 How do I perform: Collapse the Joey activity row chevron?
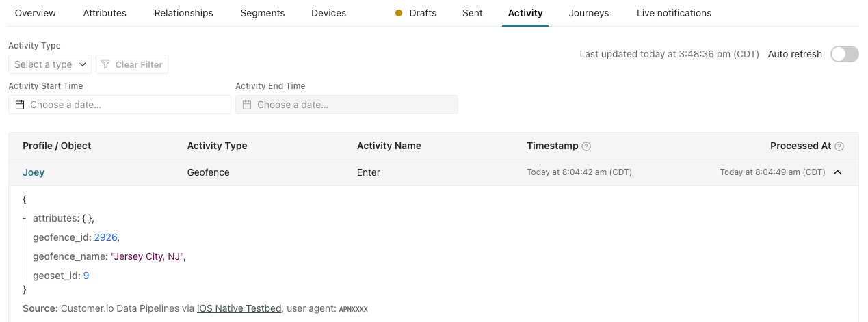coord(837,172)
